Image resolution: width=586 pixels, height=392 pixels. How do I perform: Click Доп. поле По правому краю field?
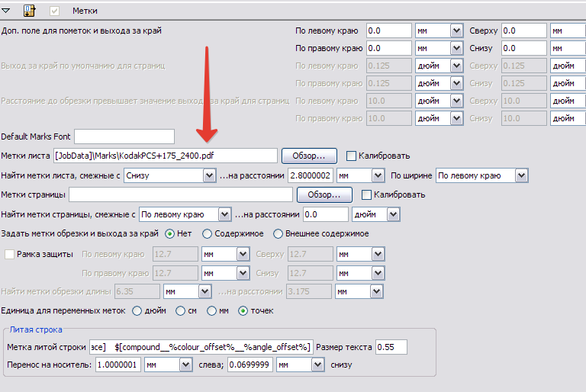tap(388, 48)
